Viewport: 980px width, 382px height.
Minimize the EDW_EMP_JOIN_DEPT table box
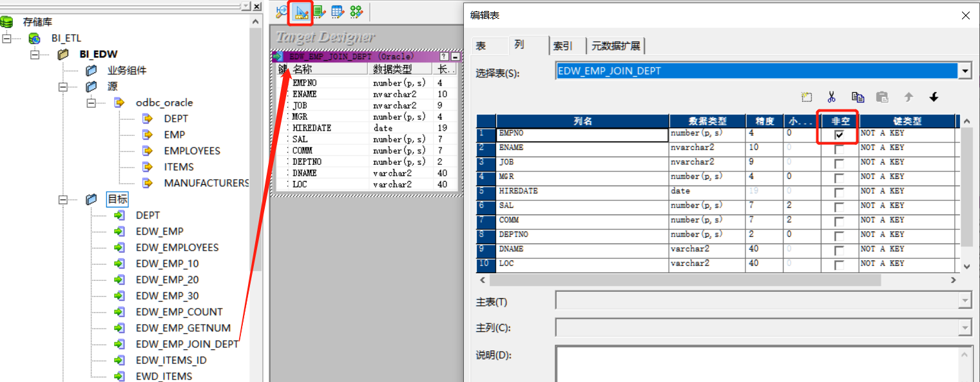click(456, 57)
